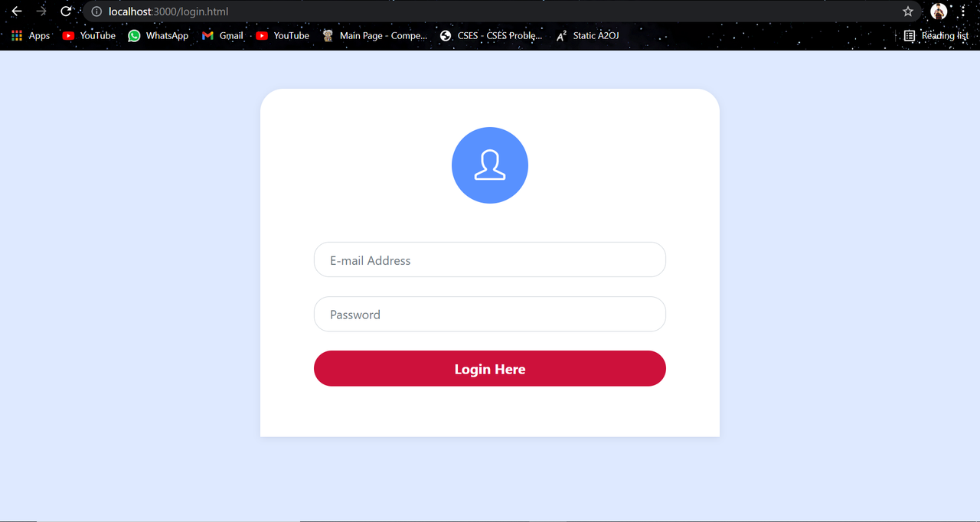Click the blue user avatar icon
Image resolution: width=980 pixels, height=522 pixels.
(490, 165)
